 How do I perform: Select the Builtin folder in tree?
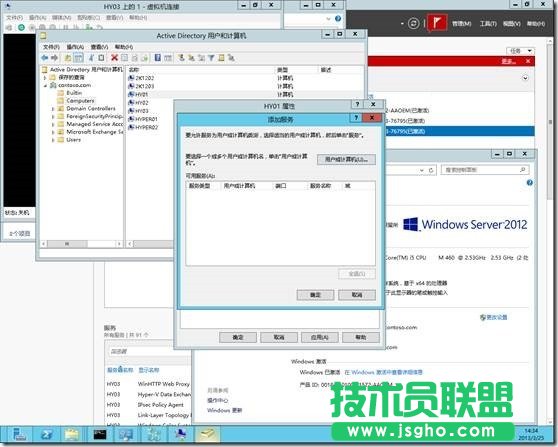coord(74,93)
